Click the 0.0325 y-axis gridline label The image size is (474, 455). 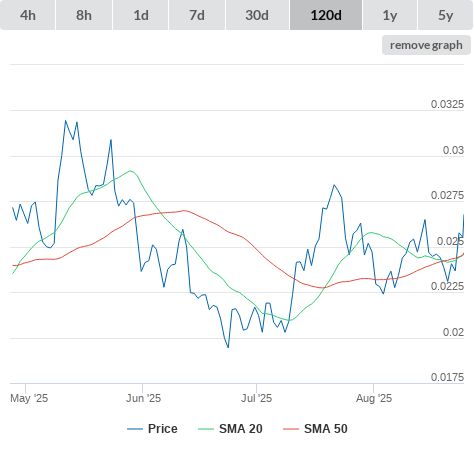[447, 104]
